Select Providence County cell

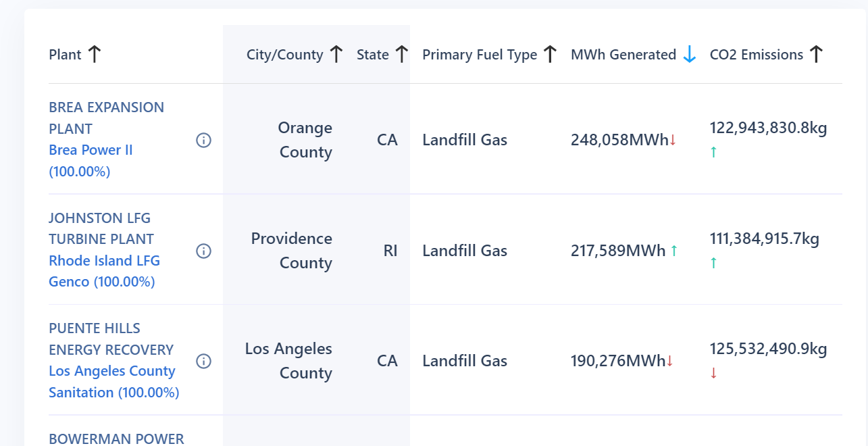click(292, 251)
